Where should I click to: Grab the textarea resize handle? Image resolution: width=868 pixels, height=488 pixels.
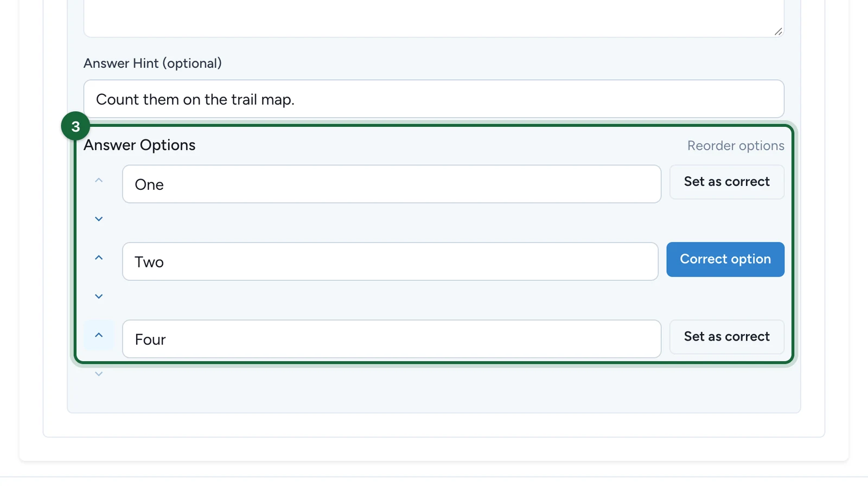(x=778, y=31)
